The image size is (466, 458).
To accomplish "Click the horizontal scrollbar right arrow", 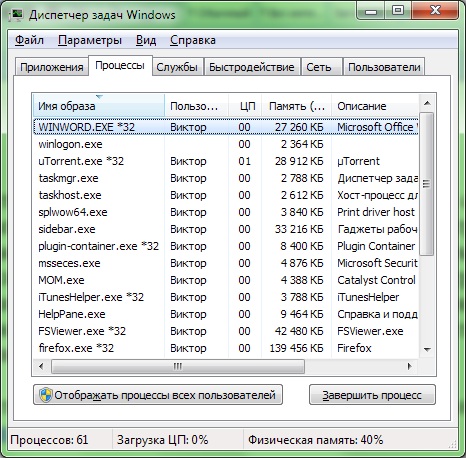I will (410, 367).
